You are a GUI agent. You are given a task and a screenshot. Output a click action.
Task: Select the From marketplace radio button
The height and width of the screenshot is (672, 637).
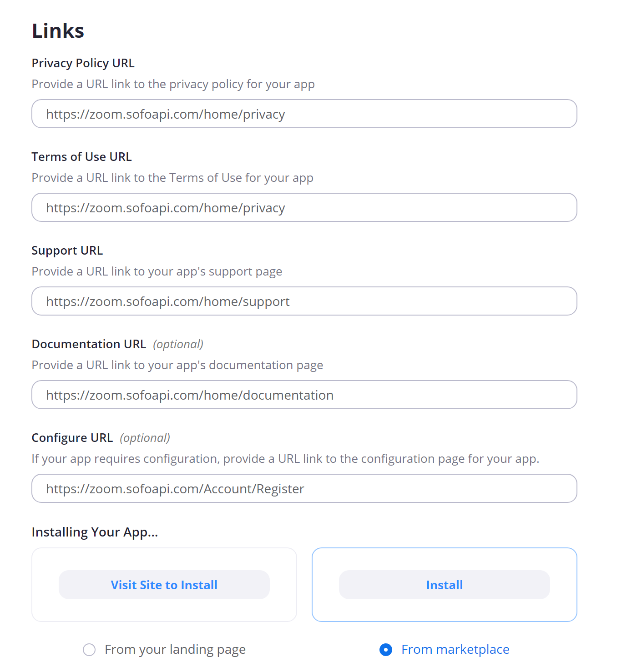(x=386, y=650)
